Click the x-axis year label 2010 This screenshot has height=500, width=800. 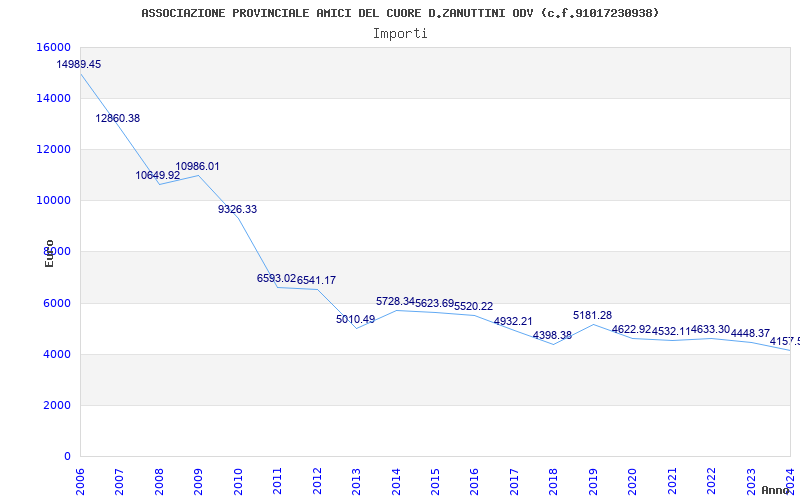pyautogui.click(x=238, y=482)
